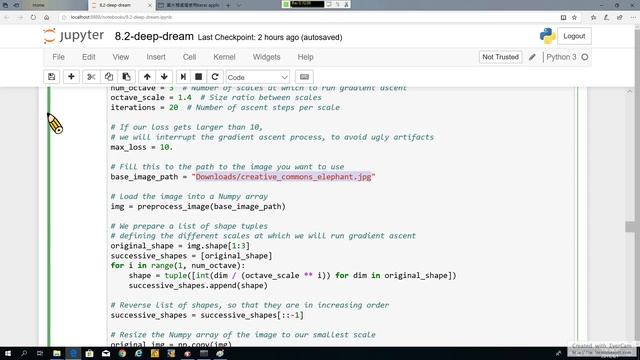Open the Help menu
Image resolution: width=640 pixels, height=360 pixels.
tap(305, 57)
